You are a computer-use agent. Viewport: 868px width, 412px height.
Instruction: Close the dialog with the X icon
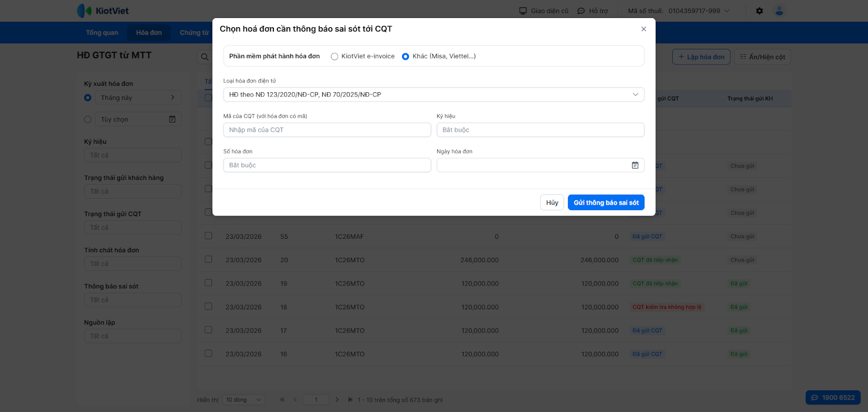643,29
